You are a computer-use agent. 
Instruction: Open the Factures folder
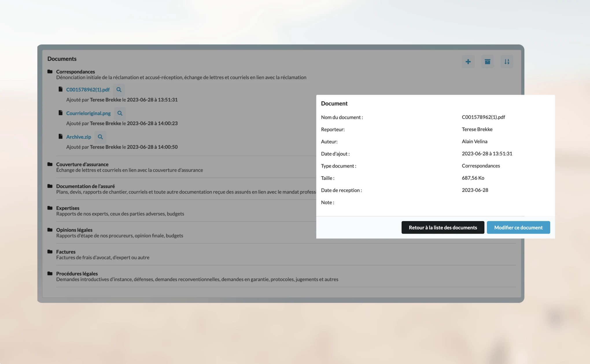pyautogui.click(x=66, y=252)
